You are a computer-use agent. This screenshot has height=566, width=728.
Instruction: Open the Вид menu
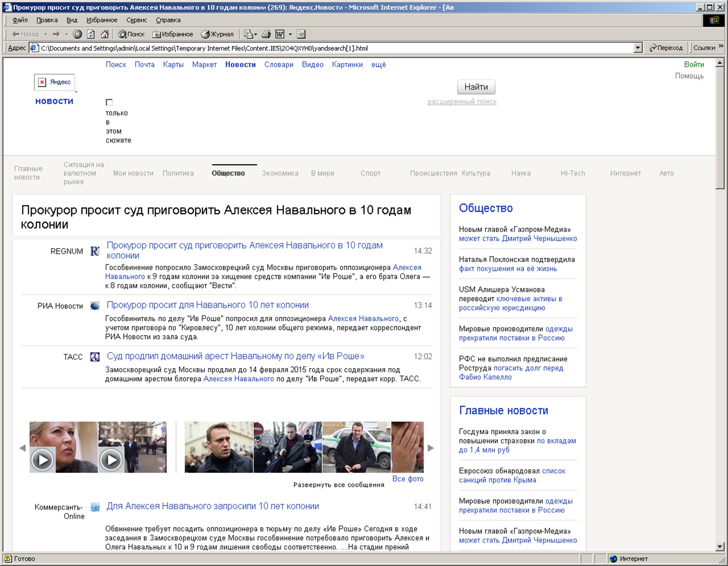[72, 20]
